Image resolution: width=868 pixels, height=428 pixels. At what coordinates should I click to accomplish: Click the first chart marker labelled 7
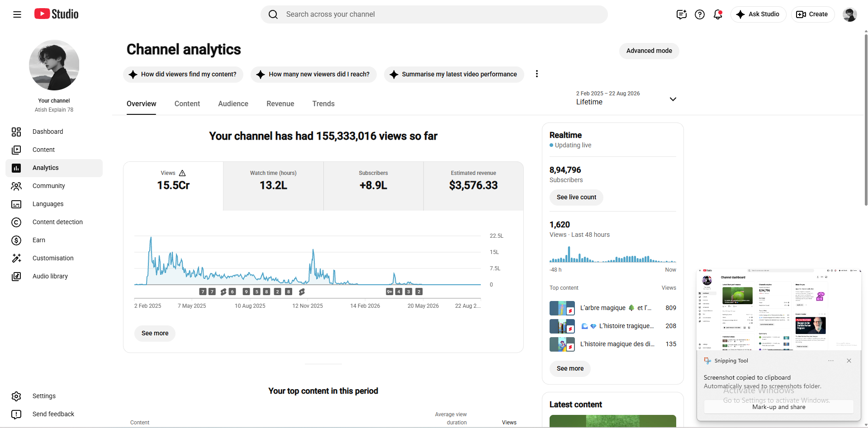[x=203, y=292]
